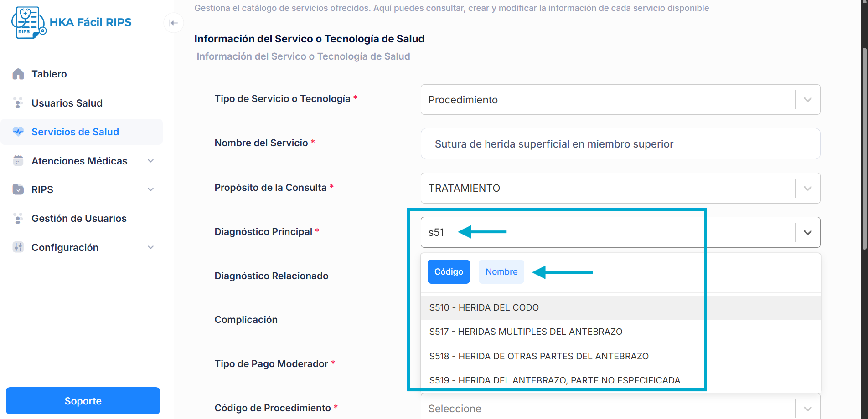The width and height of the screenshot is (868, 419).
Task: Click the Tablero home icon
Action: [18, 74]
